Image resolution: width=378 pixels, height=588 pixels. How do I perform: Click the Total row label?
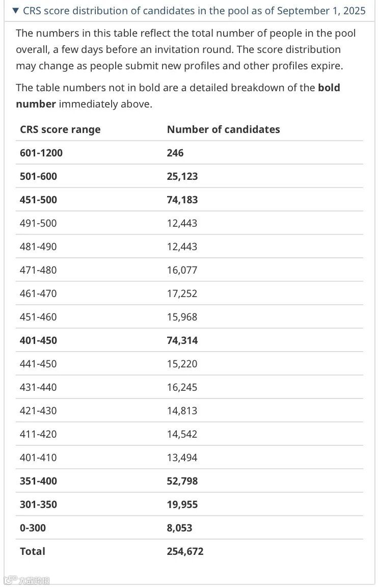pyautogui.click(x=33, y=551)
